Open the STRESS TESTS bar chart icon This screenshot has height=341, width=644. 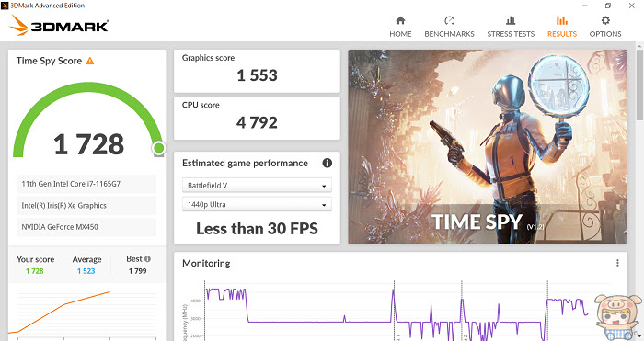511,20
